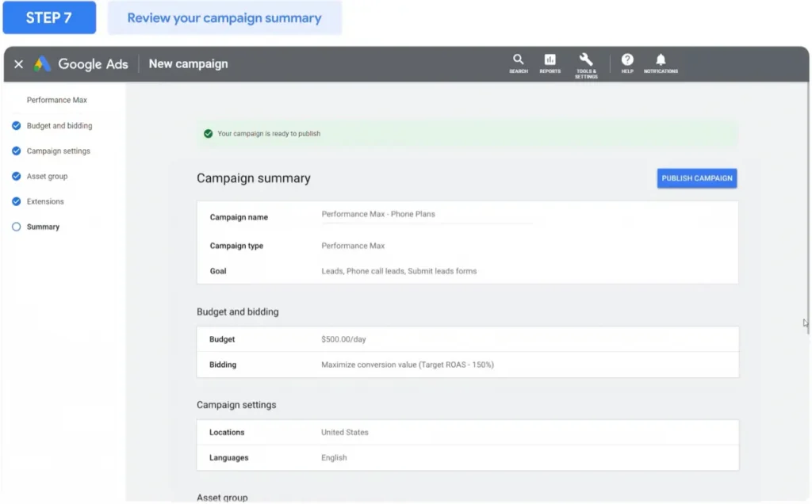
Task: Click green checkmark in ready banner
Action: click(x=208, y=134)
